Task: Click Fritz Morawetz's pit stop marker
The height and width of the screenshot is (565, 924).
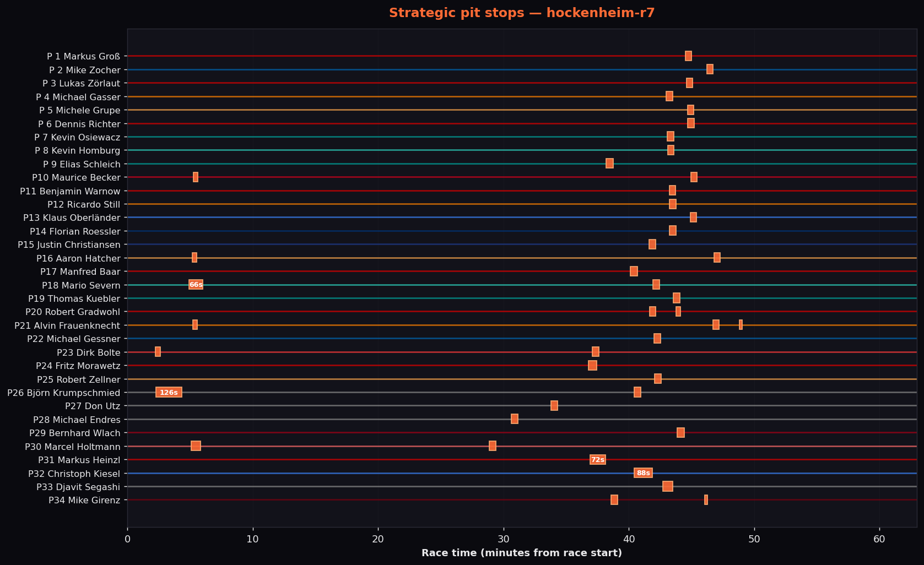Action: [592, 366]
